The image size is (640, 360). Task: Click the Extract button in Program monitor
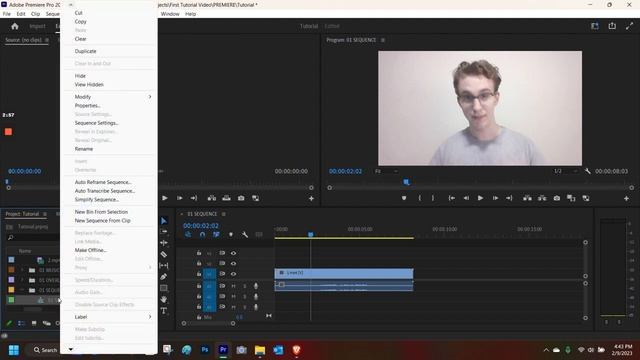pyautogui.click(x=542, y=198)
